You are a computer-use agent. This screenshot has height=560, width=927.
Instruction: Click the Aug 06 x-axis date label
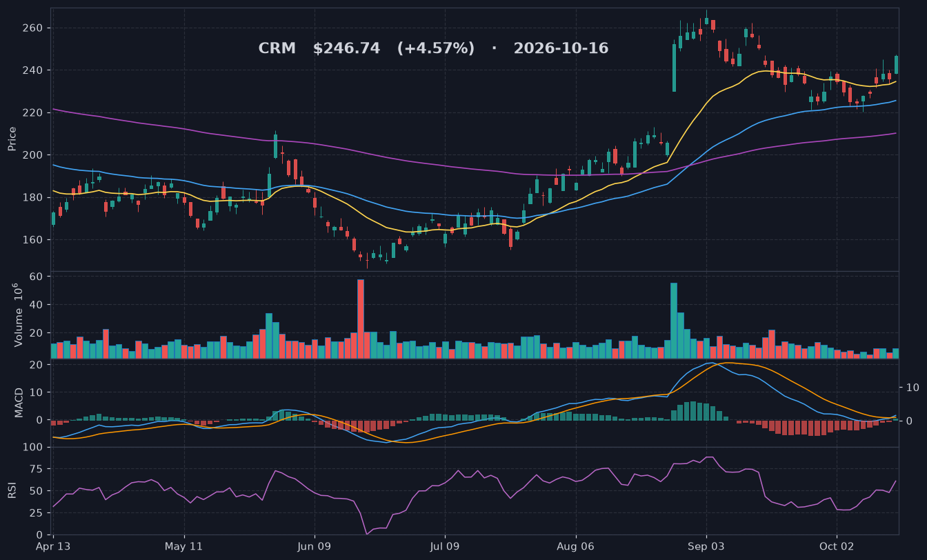(x=575, y=547)
